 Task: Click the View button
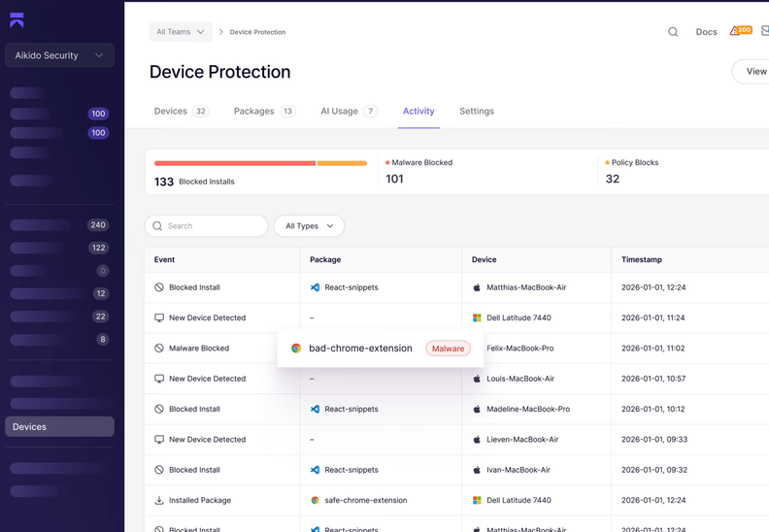coord(751,72)
